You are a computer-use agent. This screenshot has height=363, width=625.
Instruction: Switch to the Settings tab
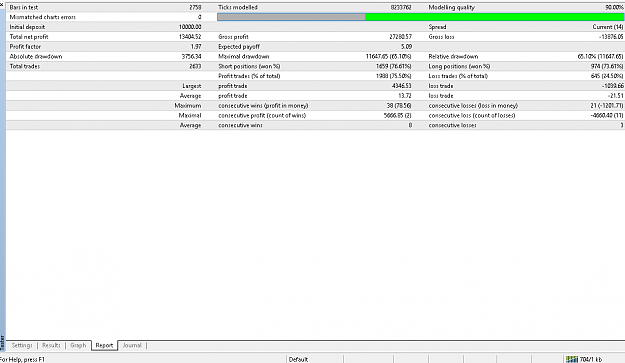point(22,345)
